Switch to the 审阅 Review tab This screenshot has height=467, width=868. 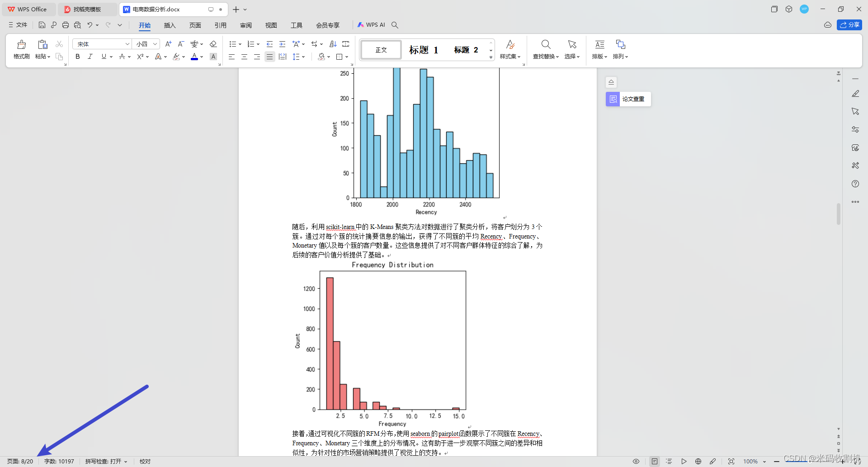click(245, 25)
